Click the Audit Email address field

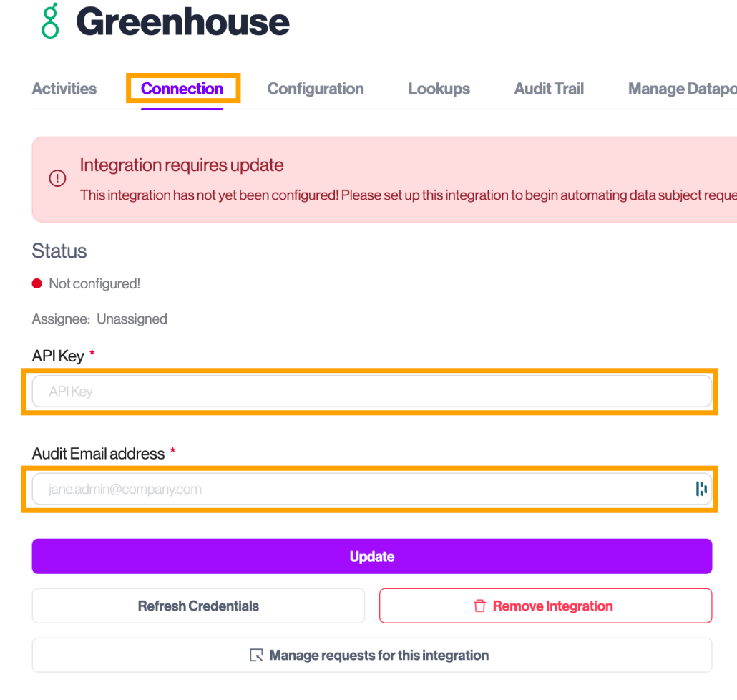point(372,489)
